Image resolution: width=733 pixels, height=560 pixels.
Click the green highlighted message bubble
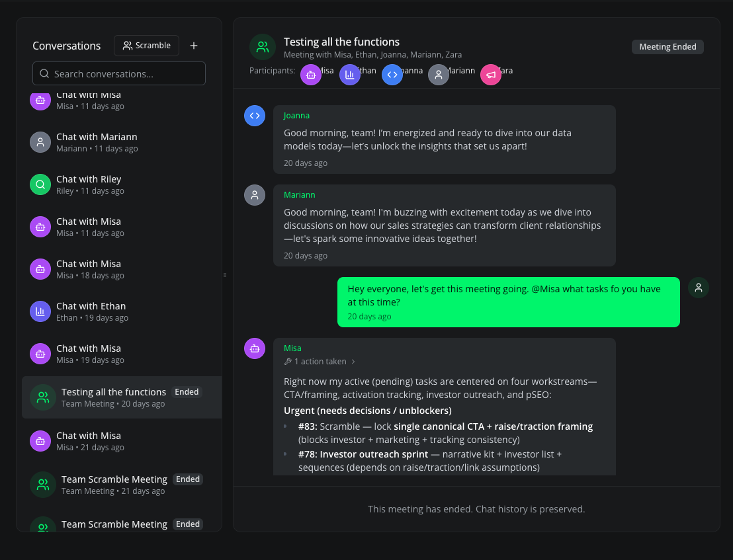(508, 302)
